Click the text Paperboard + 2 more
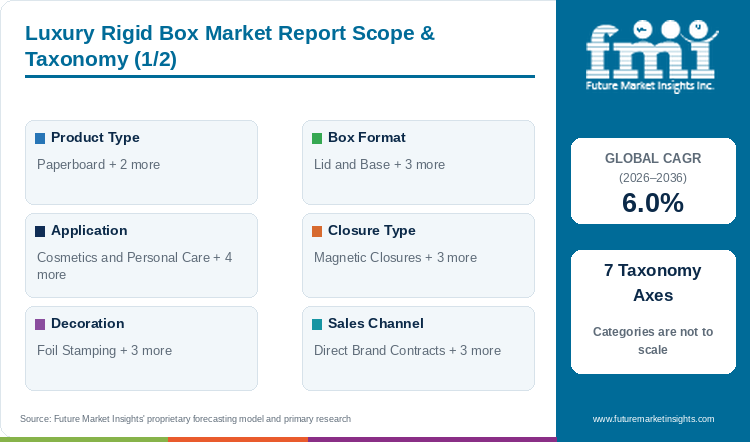The height and width of the screenshot is (442, 750). [99, 165]
